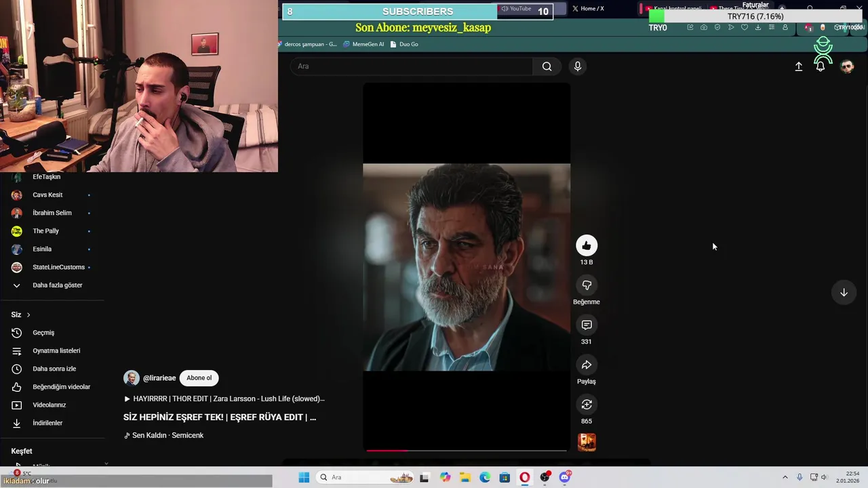The width and height of the screenshot is (868, 488).
Task: Click the send/play arrow icon in address bar
Action: (731, 28)
